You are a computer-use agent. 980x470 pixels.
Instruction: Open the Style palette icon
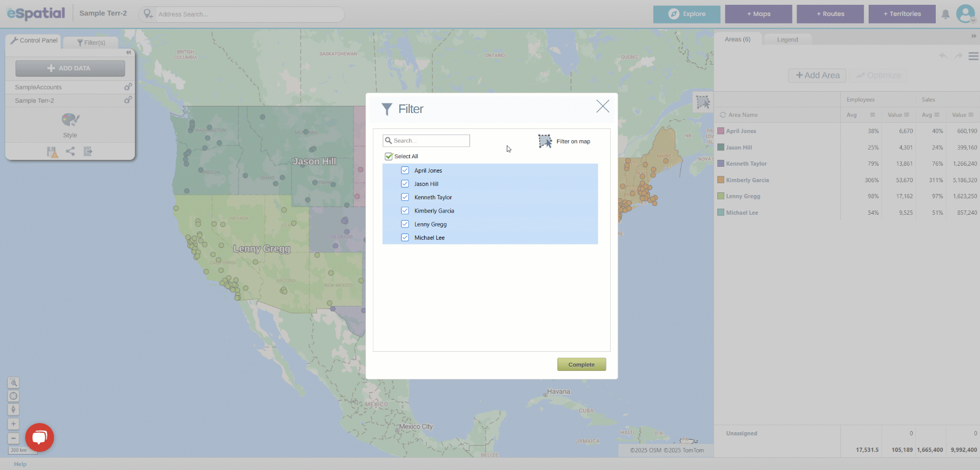70,120
